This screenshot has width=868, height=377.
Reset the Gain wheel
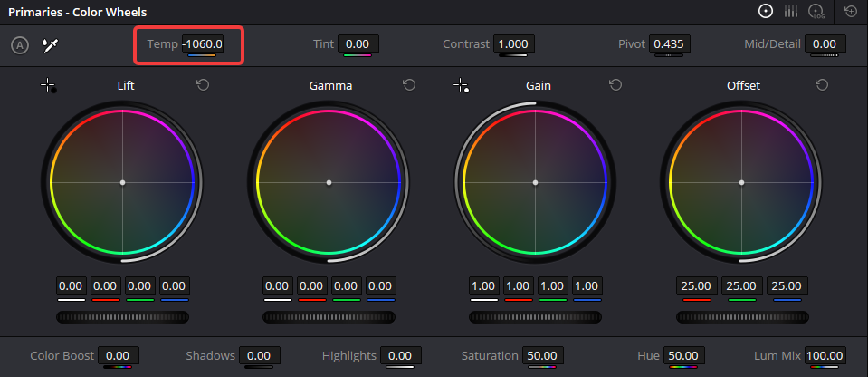[x=615, y=85]
